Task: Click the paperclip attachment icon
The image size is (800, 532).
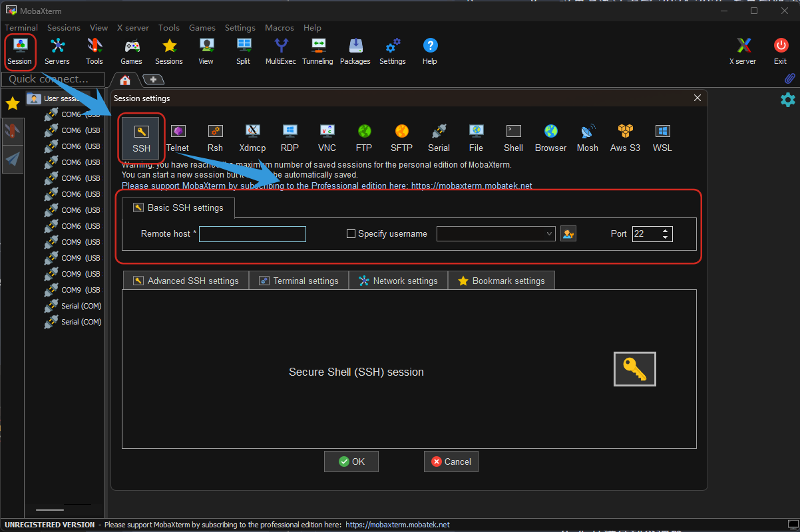Action: coord(790,78)
